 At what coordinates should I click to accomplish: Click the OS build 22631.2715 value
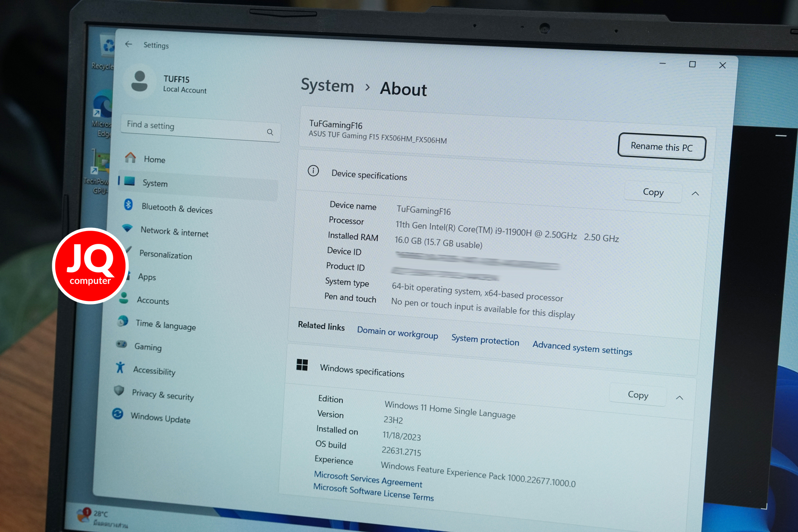401,451
